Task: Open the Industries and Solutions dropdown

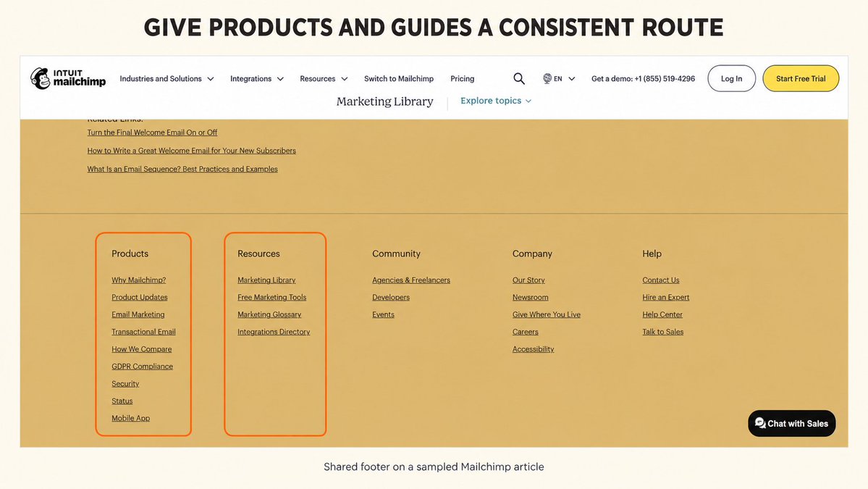Action: 167,79
